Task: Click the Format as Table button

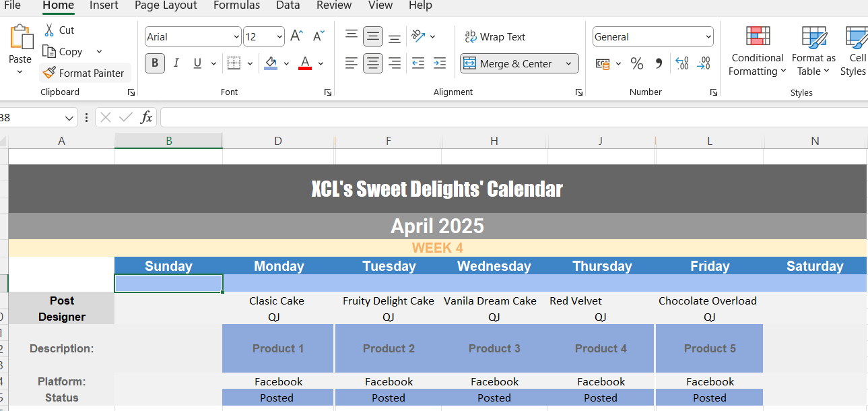Action: tap(813, 53)
